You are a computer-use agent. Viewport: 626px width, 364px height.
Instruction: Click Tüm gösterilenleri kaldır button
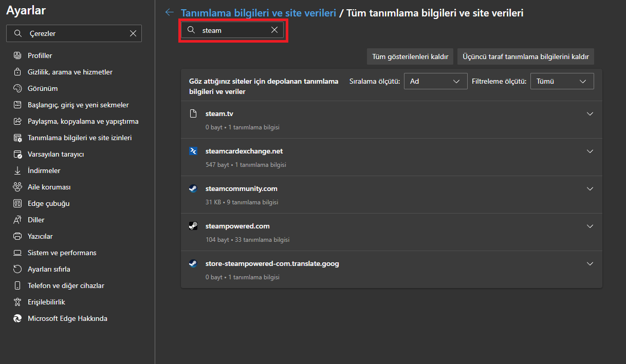pyautogui.click(x=410, y=57)
